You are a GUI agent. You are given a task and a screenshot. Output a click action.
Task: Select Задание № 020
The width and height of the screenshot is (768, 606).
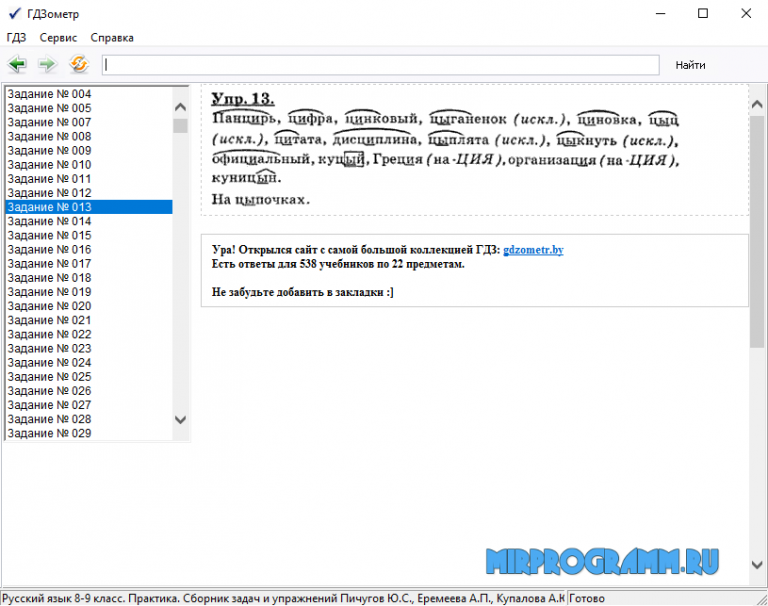pos(89,307)
